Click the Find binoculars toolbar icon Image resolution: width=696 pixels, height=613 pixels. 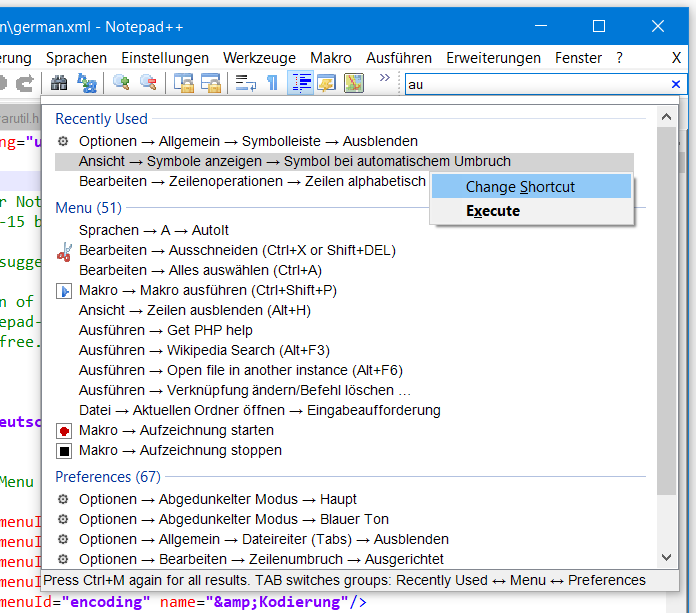(59, 83)
